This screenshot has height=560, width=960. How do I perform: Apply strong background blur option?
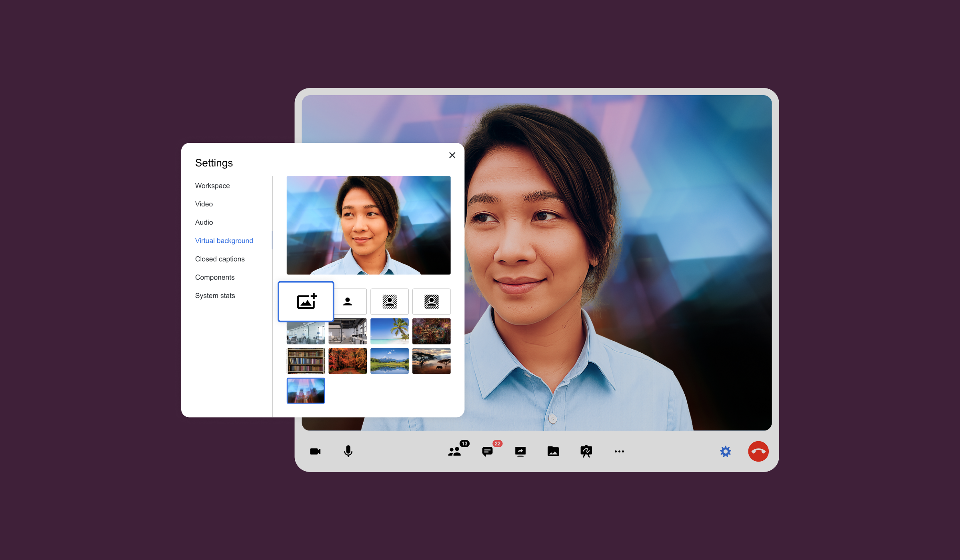coord(432,302)
